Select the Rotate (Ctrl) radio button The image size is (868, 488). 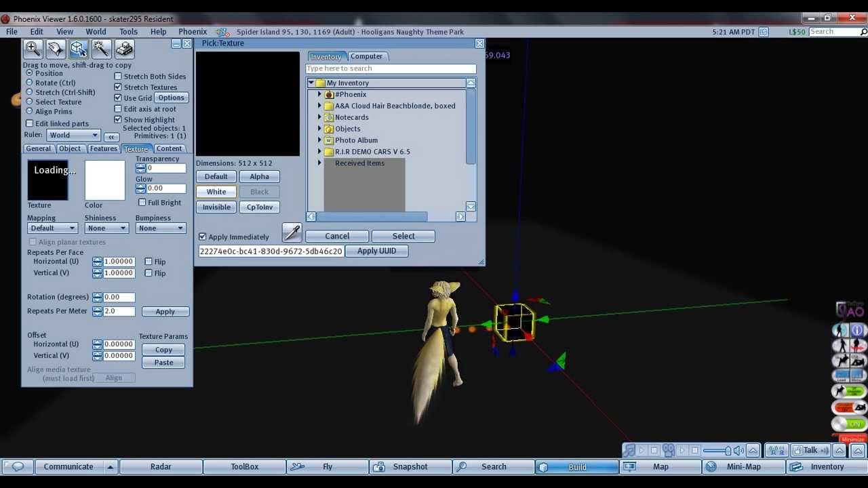(x=29, y=83)
